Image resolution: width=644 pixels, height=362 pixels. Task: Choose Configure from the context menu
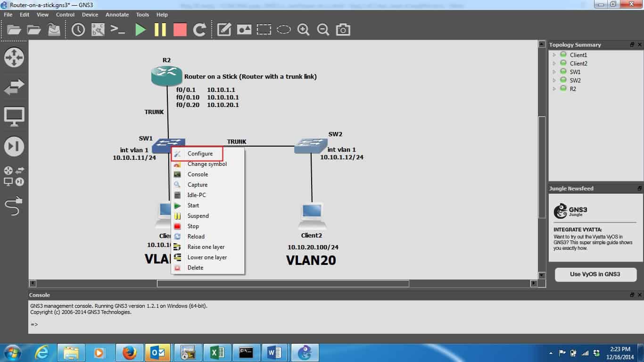pyautogui.click(x=200, y=154)
